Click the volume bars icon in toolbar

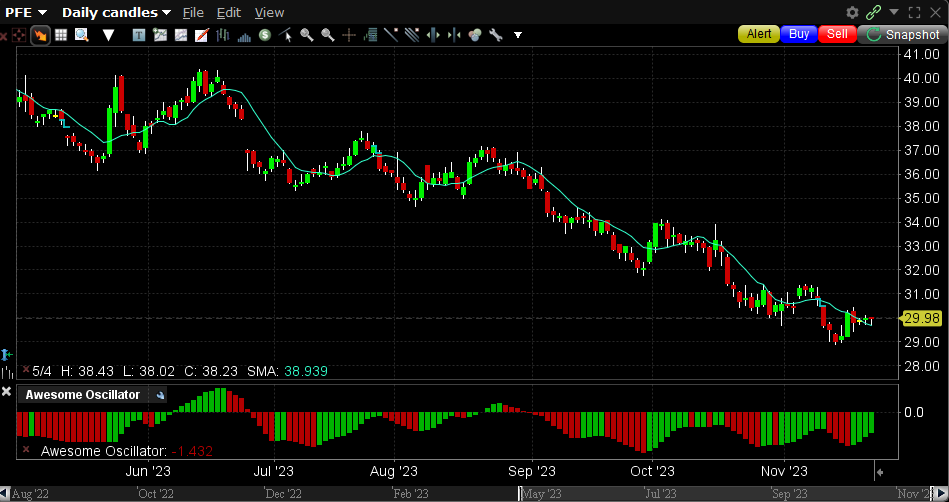tap(243, 35)
